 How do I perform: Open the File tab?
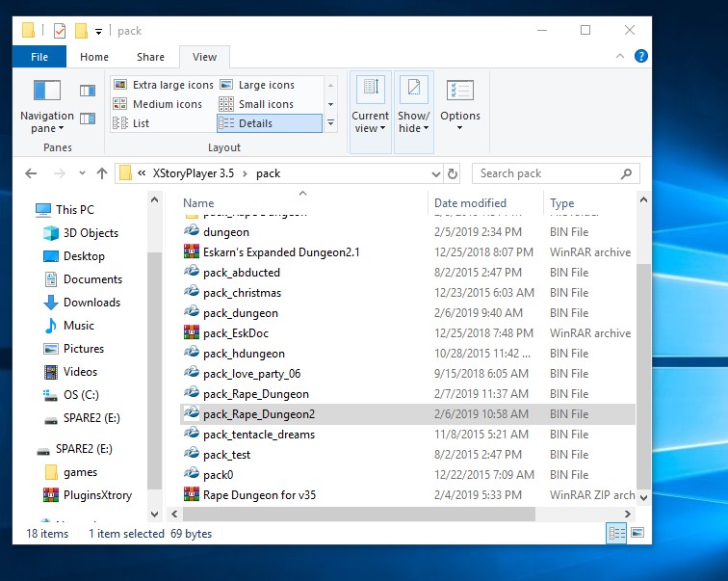point(39,57)
